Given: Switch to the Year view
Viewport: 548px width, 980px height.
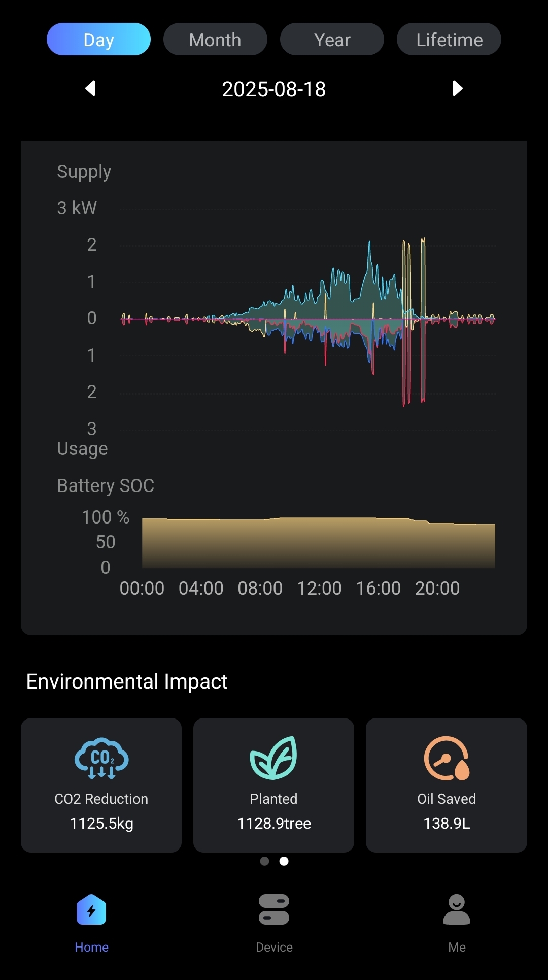Looking at the screenshot, I should (x=332, y=39).
